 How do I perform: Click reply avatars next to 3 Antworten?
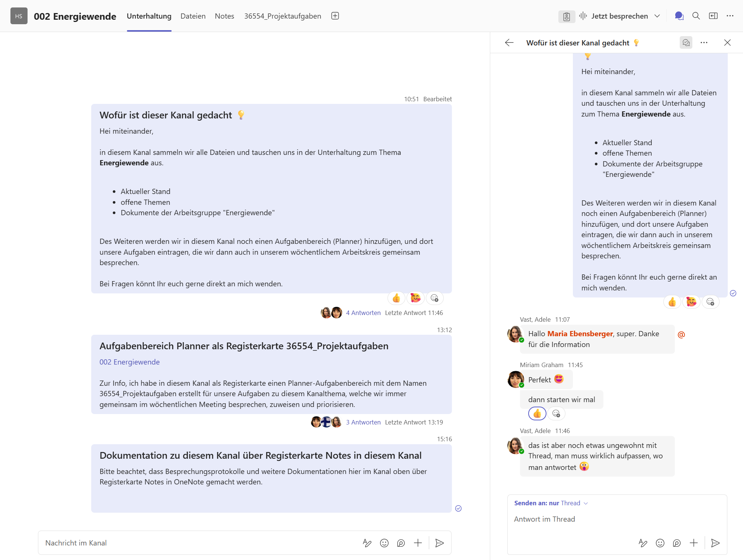pos(326,422)
